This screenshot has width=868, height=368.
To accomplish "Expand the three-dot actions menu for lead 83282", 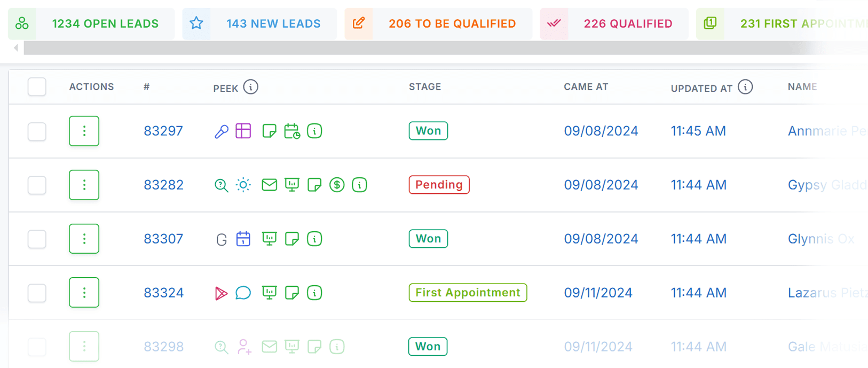I will pyautogui.click(x=84, y=185).
